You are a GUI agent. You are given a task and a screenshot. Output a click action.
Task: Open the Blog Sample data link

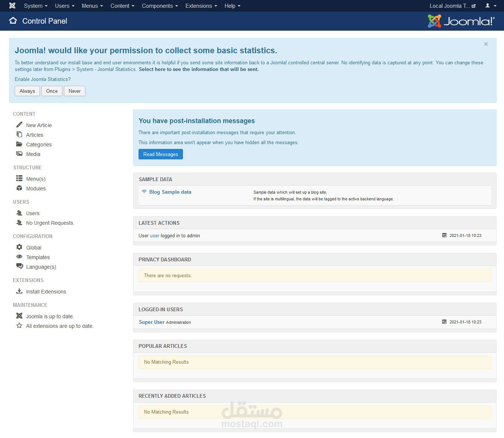[x=170, y=192]
